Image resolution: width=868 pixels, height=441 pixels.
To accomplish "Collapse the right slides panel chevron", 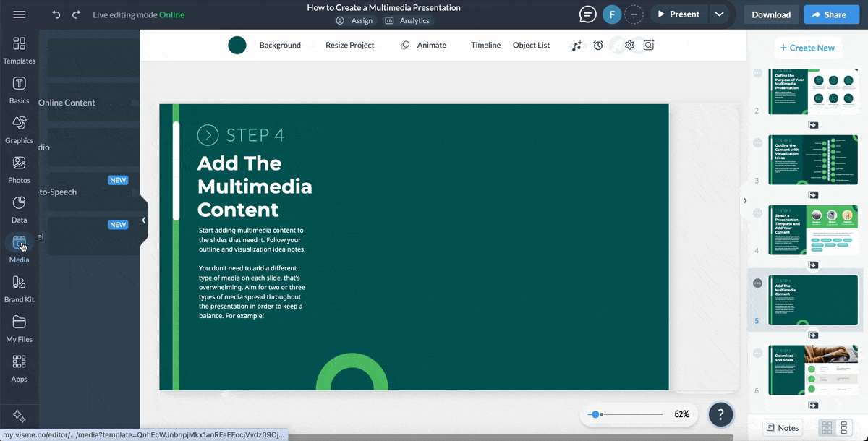I will [745, 200].
